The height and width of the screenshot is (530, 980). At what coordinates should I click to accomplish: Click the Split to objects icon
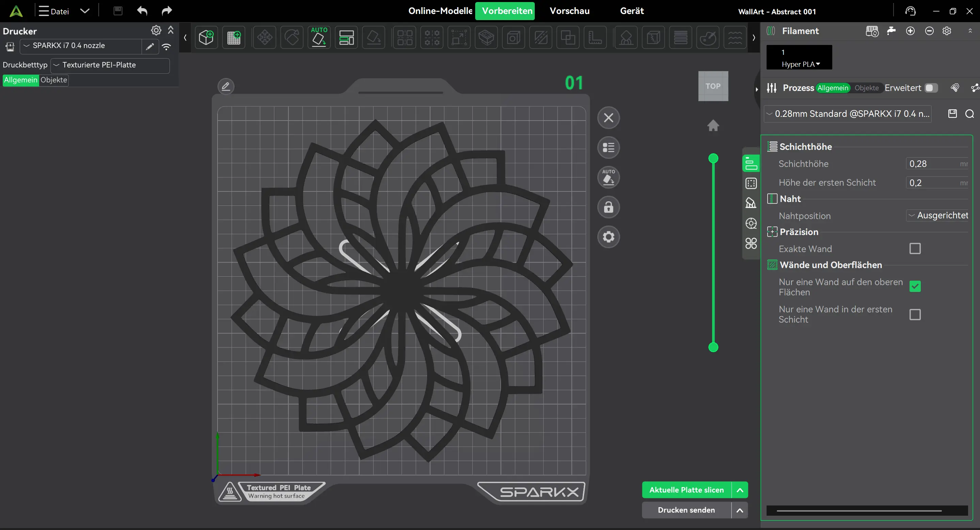(405, 38)
